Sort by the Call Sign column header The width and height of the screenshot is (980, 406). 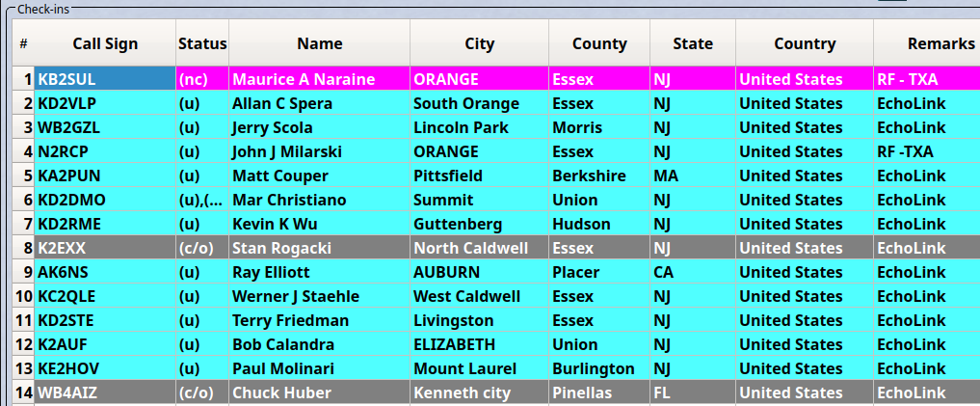pos(105,43)
